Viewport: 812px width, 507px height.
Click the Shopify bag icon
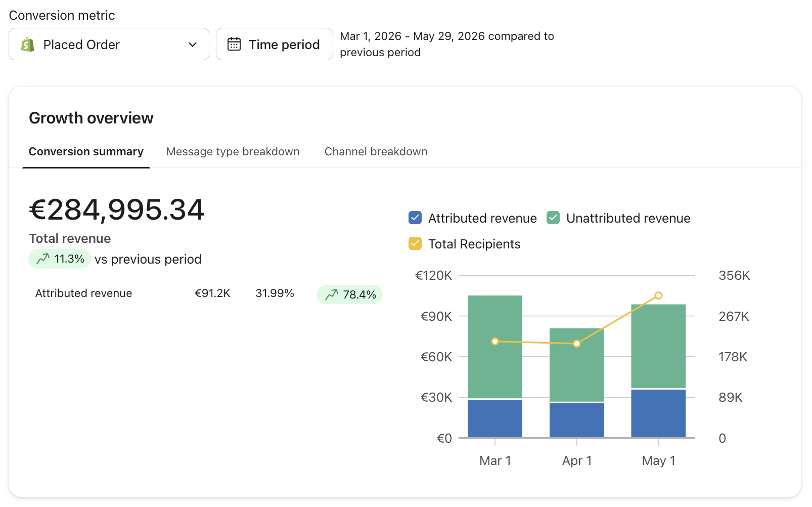pos(28,45)
